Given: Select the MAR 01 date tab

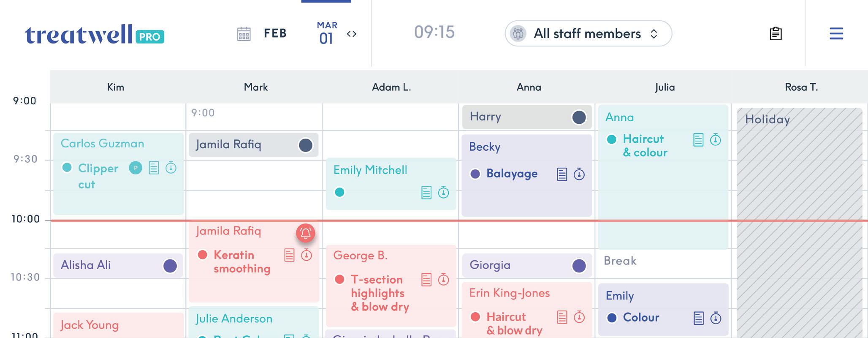Looking at the screenshot, I should coord(326,33).
